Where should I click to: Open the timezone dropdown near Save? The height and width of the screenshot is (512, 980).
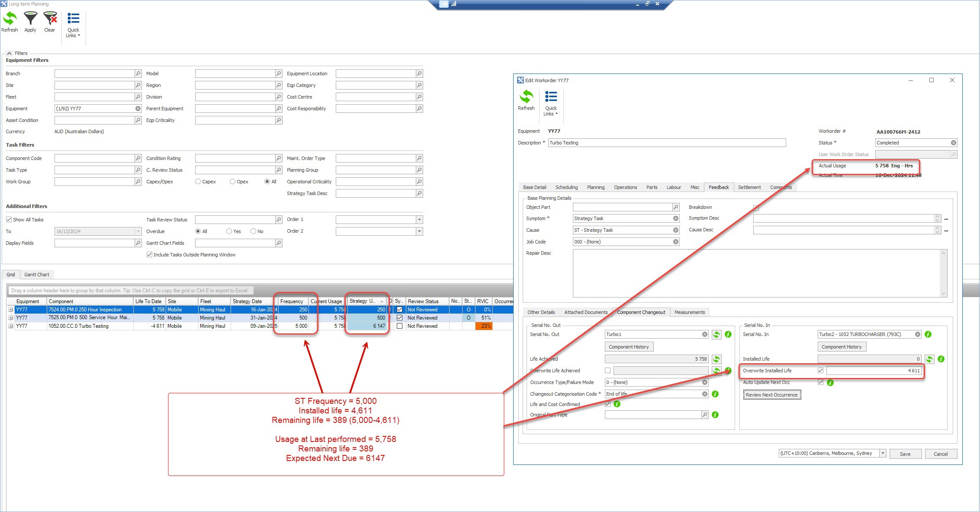pos(883,453)
